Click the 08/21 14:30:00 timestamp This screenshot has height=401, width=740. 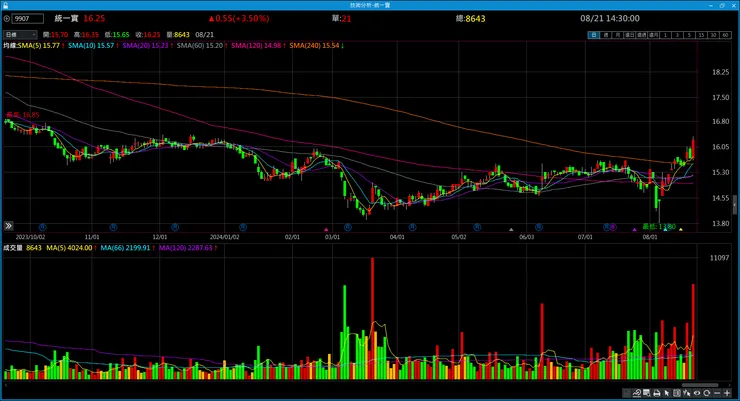(x=610, y=18)
